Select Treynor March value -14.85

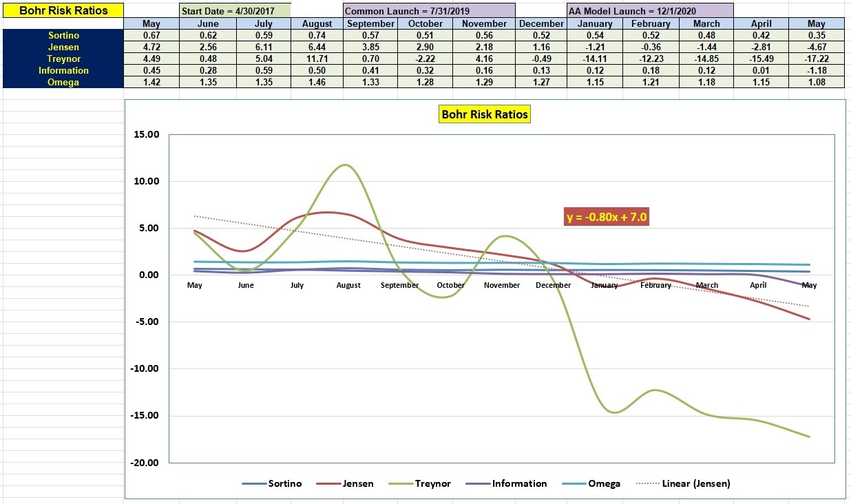pos(706,59)
